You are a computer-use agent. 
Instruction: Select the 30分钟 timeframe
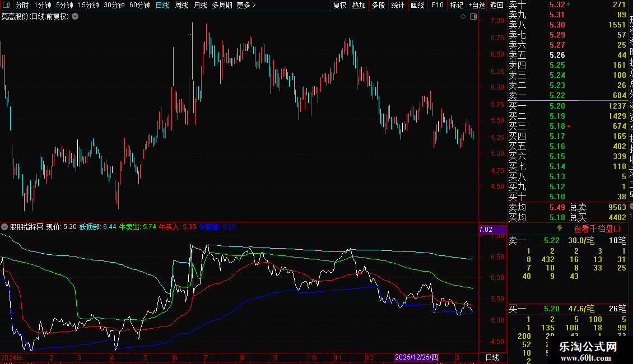[x=114, y=5]
